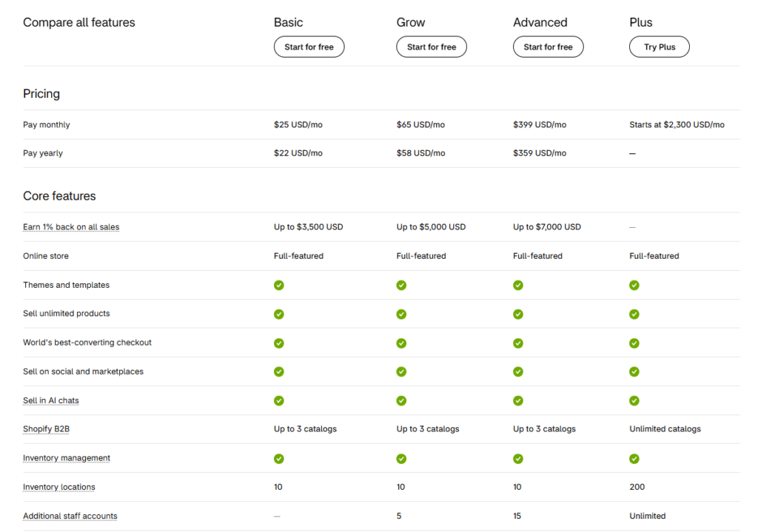The height and width of the screenshot is (532, 758).
Task: Click the Basic checkmark for social and marketplaces
Action: [279, 371]
